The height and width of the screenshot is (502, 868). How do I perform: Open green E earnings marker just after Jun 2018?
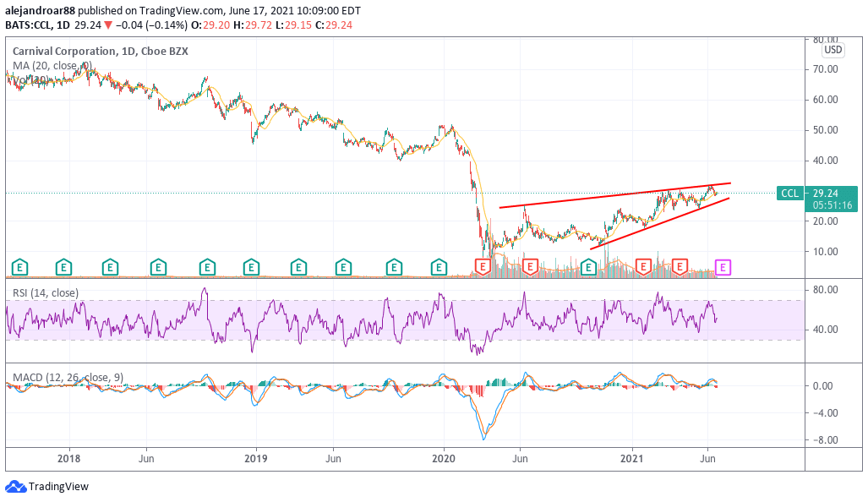158,268
